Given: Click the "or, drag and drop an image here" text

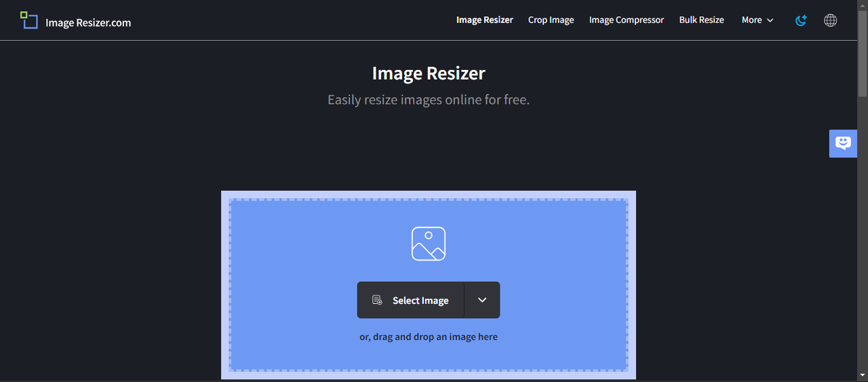Looking at the screenshot, I should pyautogui.click(x=429, y=337).
